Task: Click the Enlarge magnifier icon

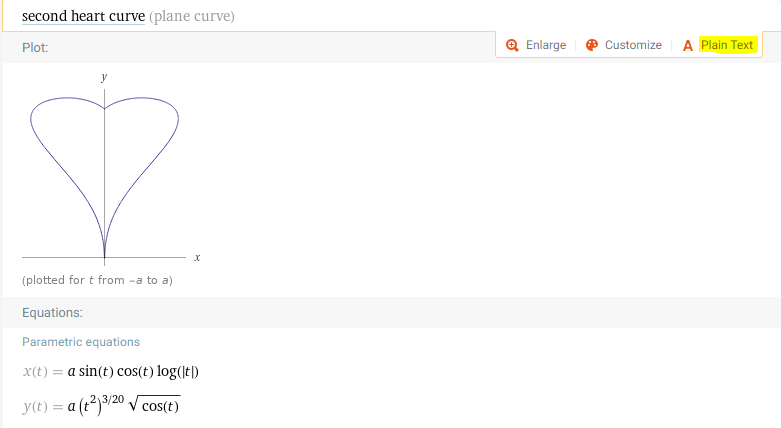Action: pyautogui.click(x=512, y=45)
